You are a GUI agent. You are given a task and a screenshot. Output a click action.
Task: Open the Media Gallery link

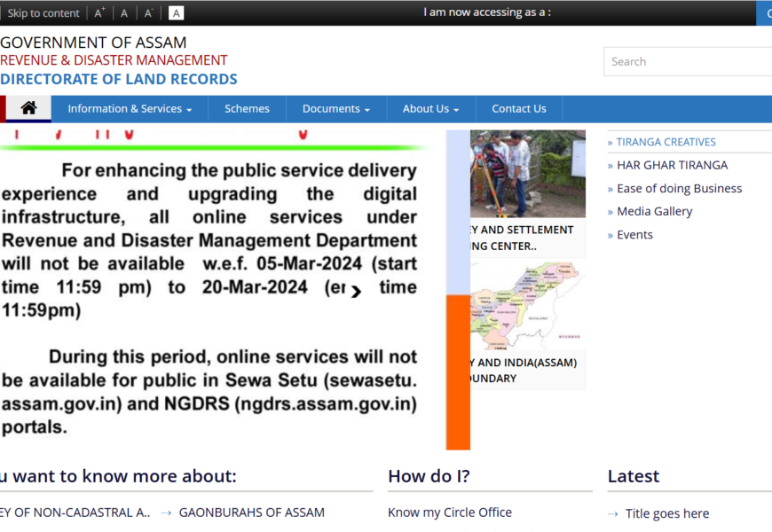654,212
